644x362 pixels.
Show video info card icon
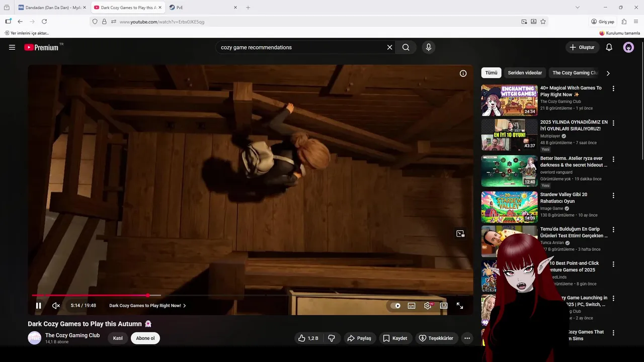click(463, 73)
